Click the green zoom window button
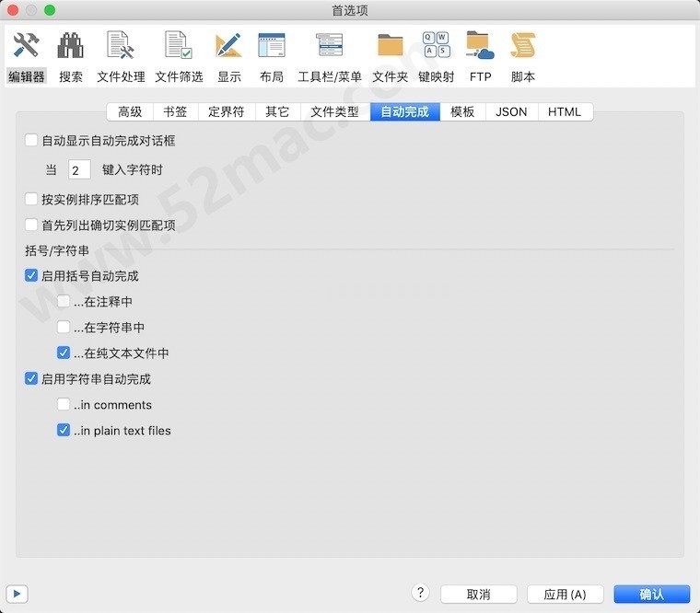The width and height of the screenshot is (700, 613). (x=50, y=10)
